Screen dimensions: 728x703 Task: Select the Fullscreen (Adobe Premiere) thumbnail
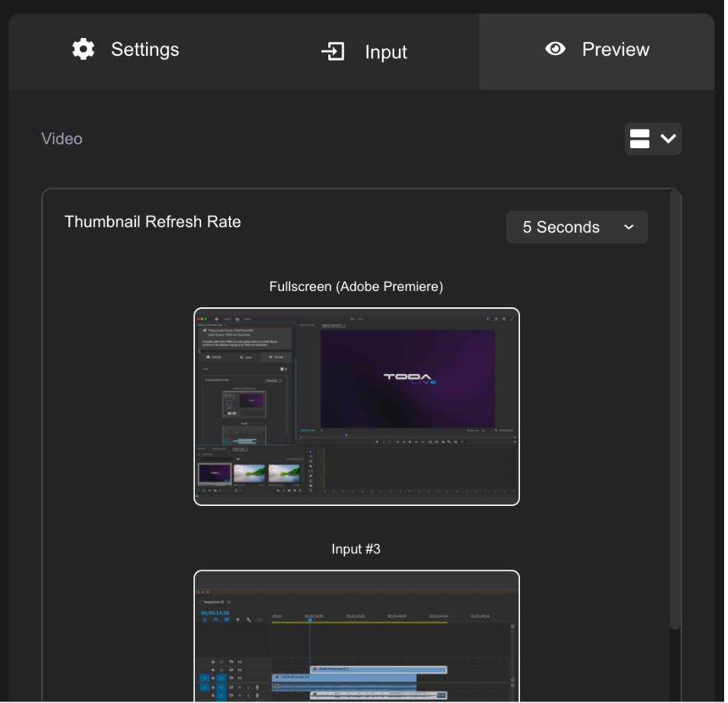click(x=356, y=407)
